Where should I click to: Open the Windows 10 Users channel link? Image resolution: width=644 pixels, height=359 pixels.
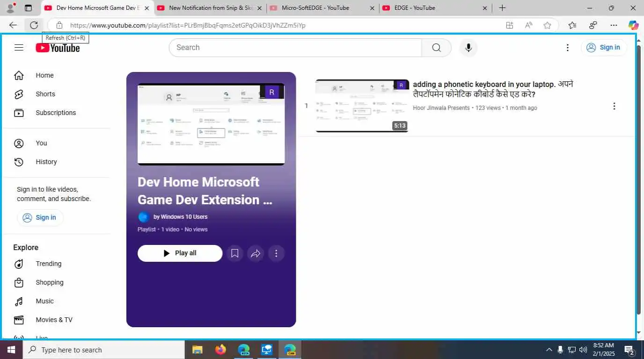click(180, 217)
